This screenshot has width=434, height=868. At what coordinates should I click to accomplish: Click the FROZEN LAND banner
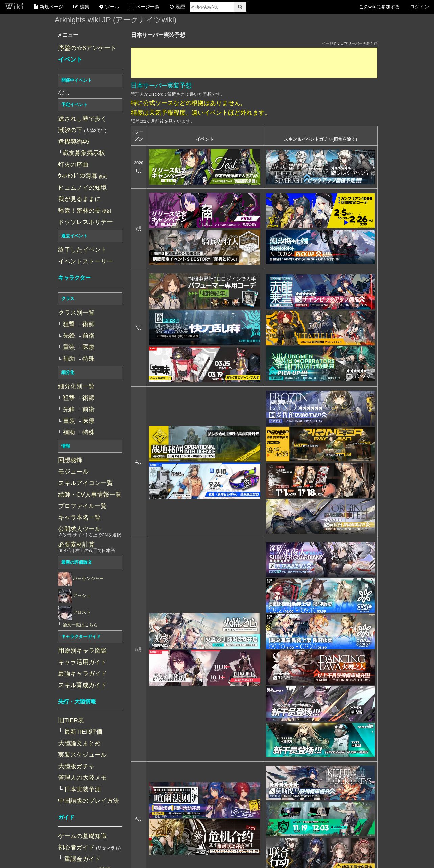tap(320, 408)
